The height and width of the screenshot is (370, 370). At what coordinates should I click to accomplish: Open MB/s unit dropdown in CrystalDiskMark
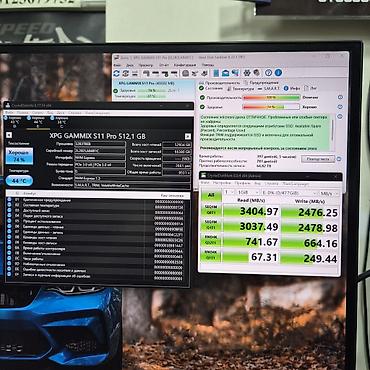coord(328,193)
